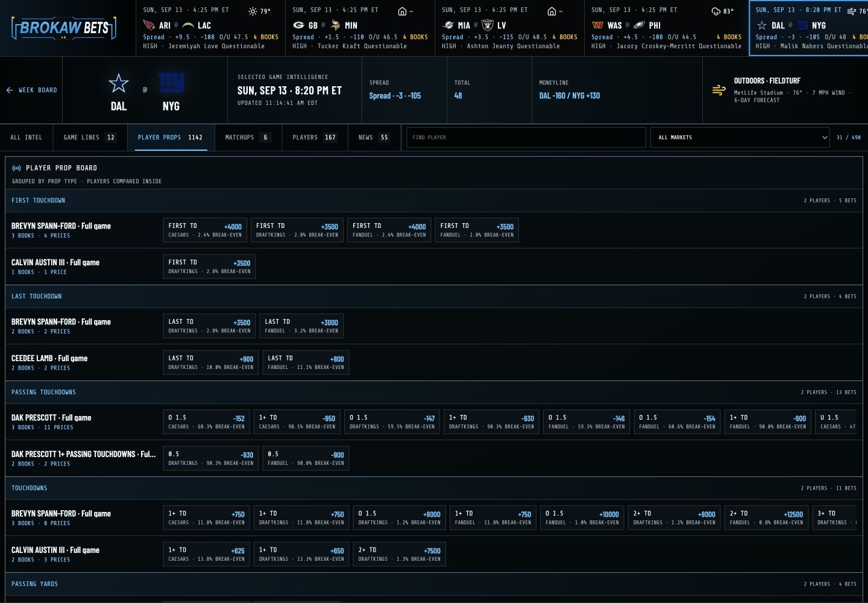Click the Brokaw Bets logo
The image size is (868, 603).
(x=63, y=28)
